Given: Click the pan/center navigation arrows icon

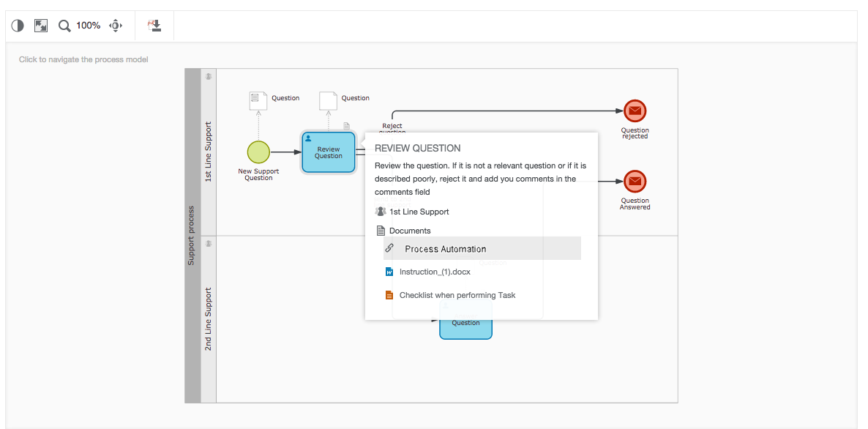Looking at the screenshot, I should point(116,26).
